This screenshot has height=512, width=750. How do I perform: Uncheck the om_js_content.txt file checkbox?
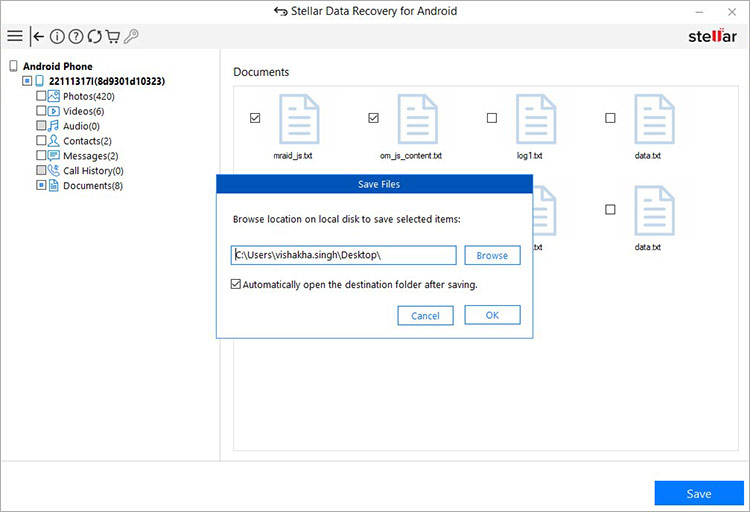click(x=374, y=118)
